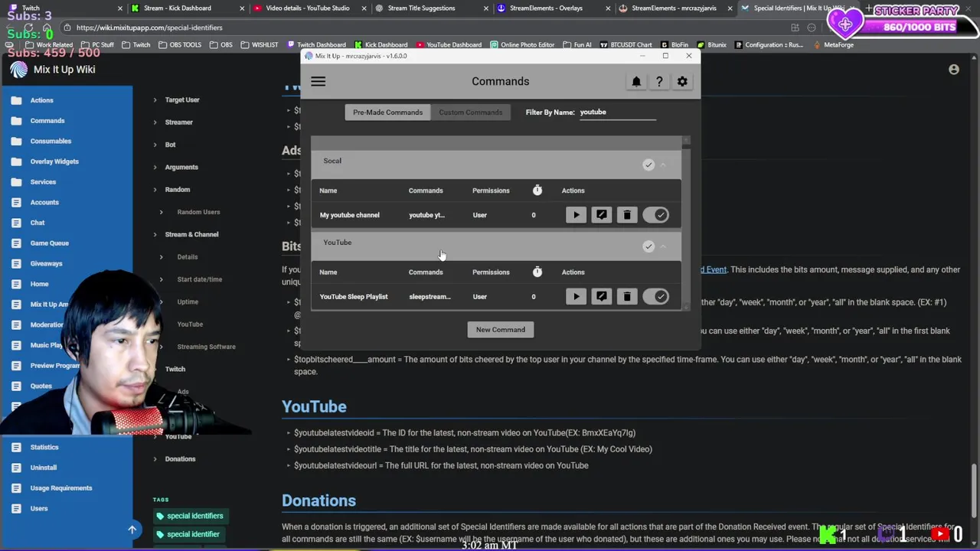Click the special identifier tag
The width and height of the screenshot is (980, 551).
click(188, 534)
